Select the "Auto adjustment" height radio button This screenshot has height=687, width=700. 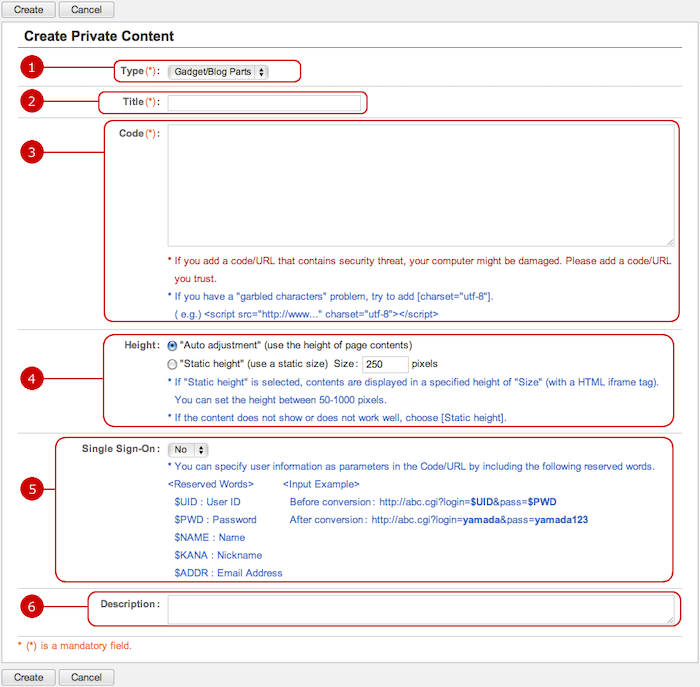pyautogui.click(x=172, y=346)
